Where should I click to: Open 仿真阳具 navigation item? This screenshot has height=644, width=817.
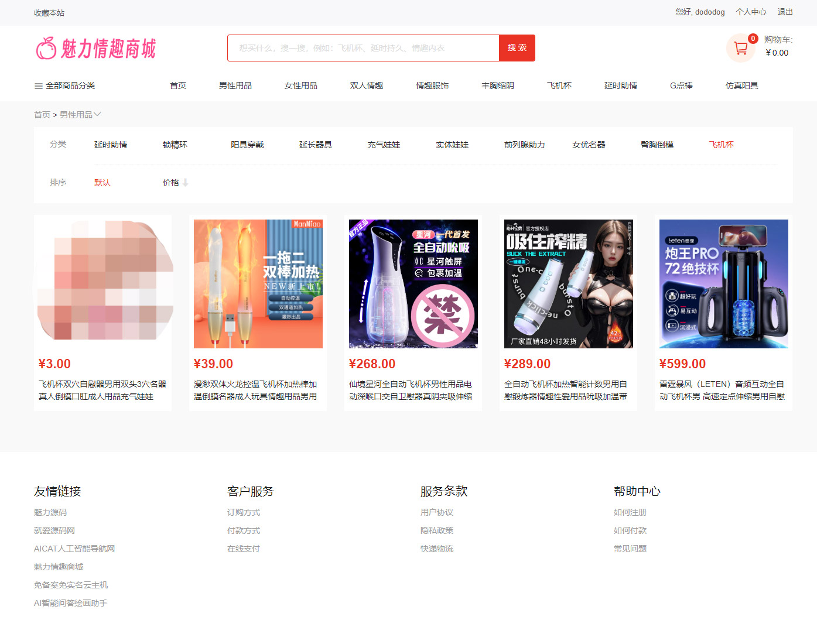click(742, 85)
